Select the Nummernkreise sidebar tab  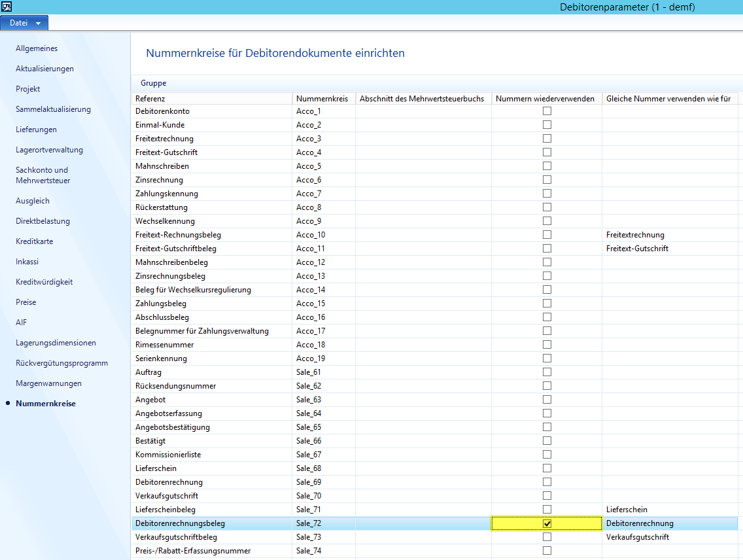(46, 404)
